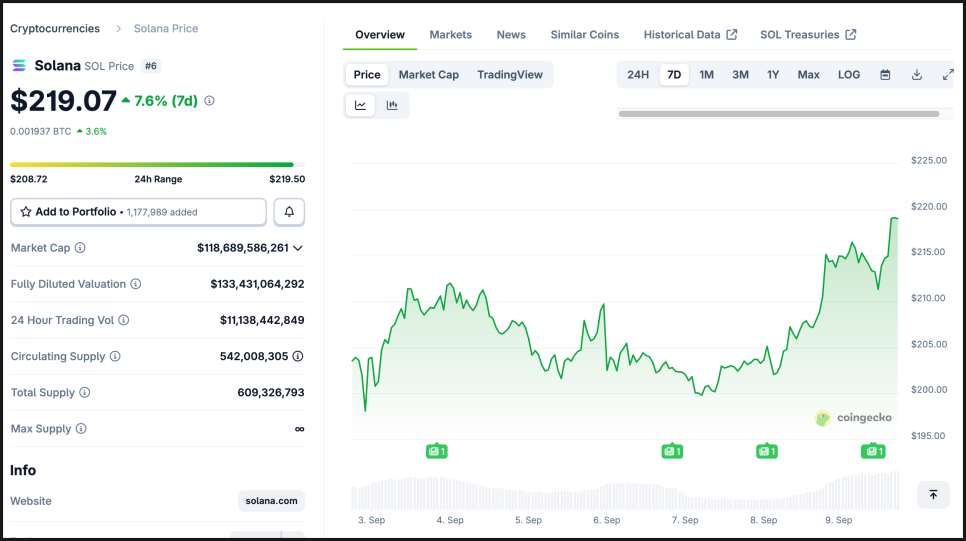Open the calendar date range picker
The image size is (966, 541).
(885, 75)
